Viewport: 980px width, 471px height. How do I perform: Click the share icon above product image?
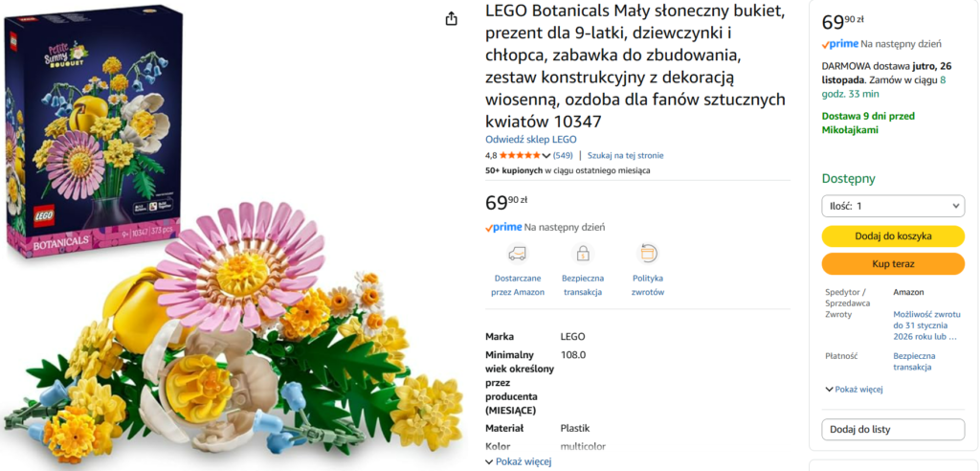(452, 19)
